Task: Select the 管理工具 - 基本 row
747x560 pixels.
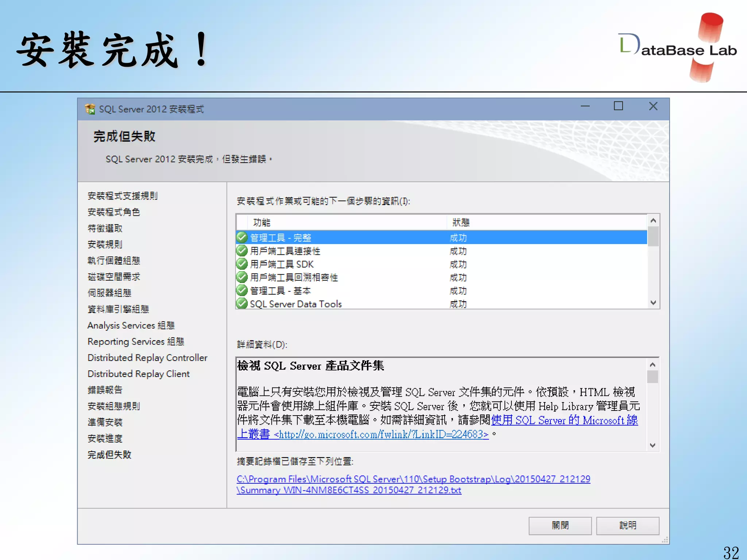Action: (x=442, y=291)
